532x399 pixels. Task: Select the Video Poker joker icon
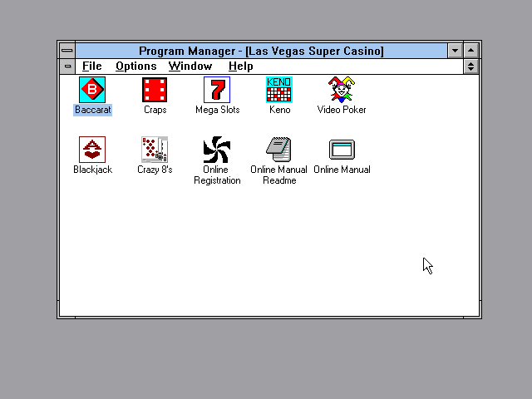point(342,90)
